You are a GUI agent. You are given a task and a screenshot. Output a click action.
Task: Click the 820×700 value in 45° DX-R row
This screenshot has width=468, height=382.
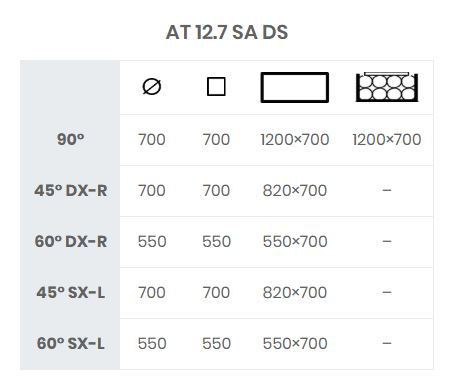pyautogui.click(x=295, y=191)
